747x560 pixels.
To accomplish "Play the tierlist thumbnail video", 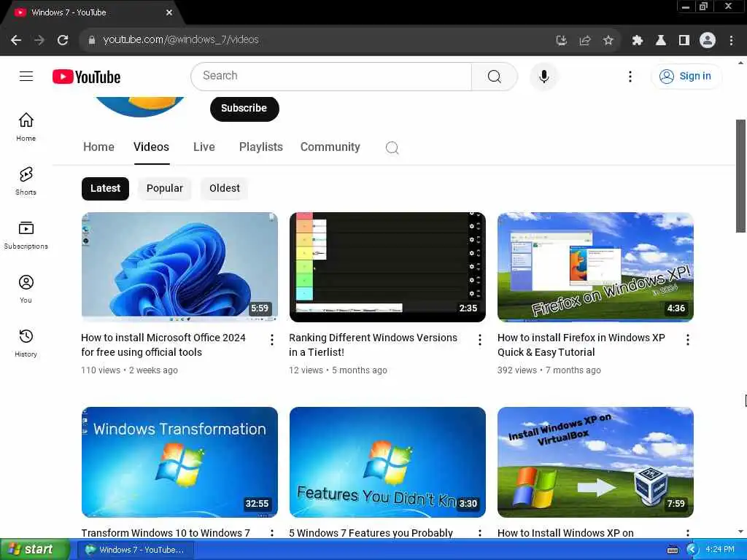I will (x=387, y=267).
